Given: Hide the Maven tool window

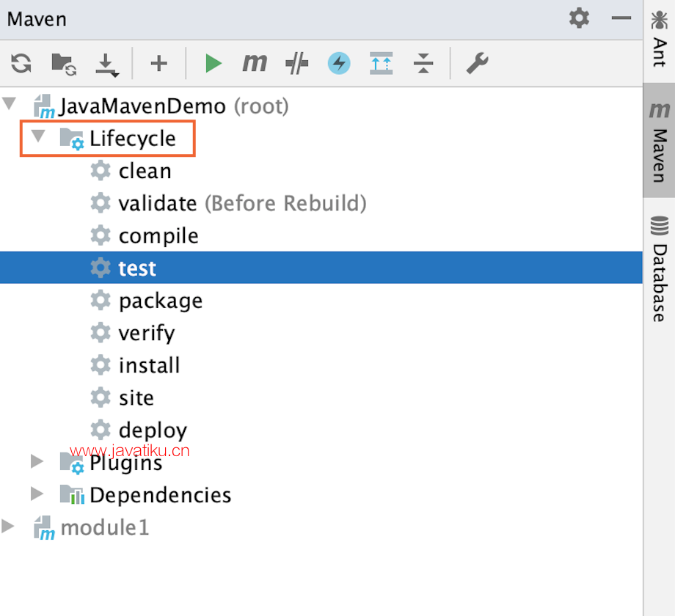Looking at the screenshot, I should pos(621,18).
